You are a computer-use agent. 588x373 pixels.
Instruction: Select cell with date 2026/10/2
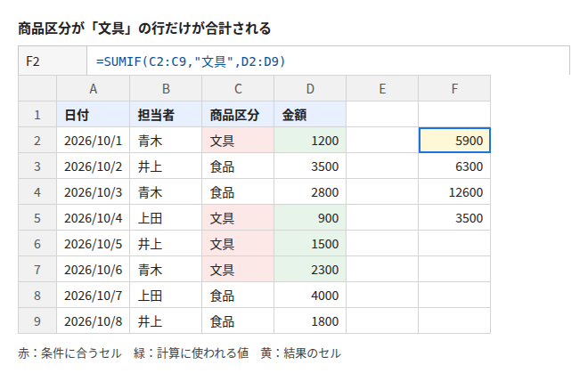(x=93, y=166)
